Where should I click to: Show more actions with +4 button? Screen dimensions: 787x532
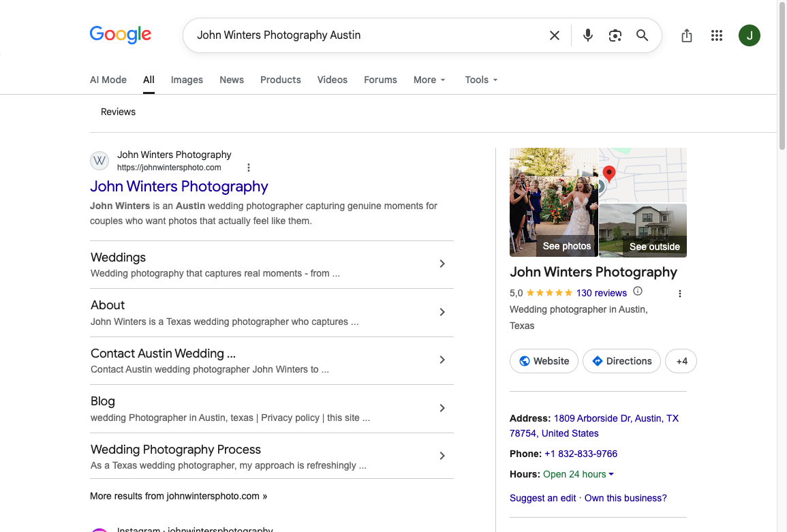pyautogui.click(x=681, y=361)
